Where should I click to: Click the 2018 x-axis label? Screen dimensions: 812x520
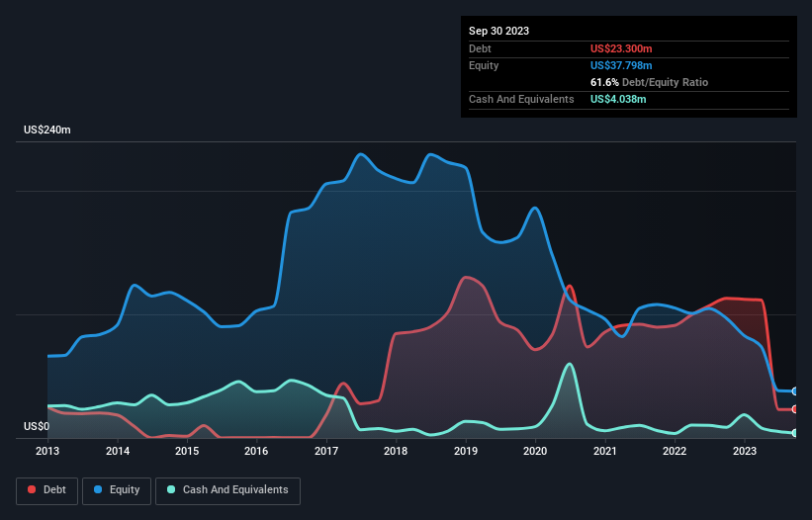click(396, 451)
